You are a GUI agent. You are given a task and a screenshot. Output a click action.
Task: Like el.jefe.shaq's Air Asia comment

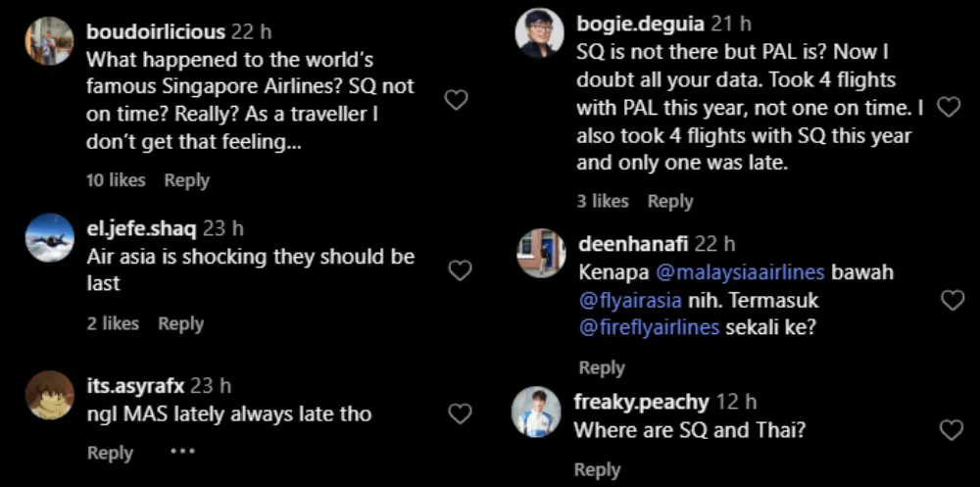pos(460,270)
